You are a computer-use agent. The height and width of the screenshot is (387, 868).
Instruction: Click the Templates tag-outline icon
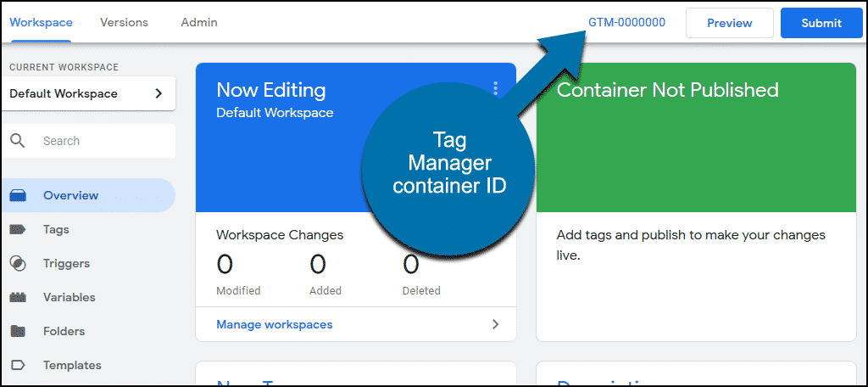click(x=18, y=365)
